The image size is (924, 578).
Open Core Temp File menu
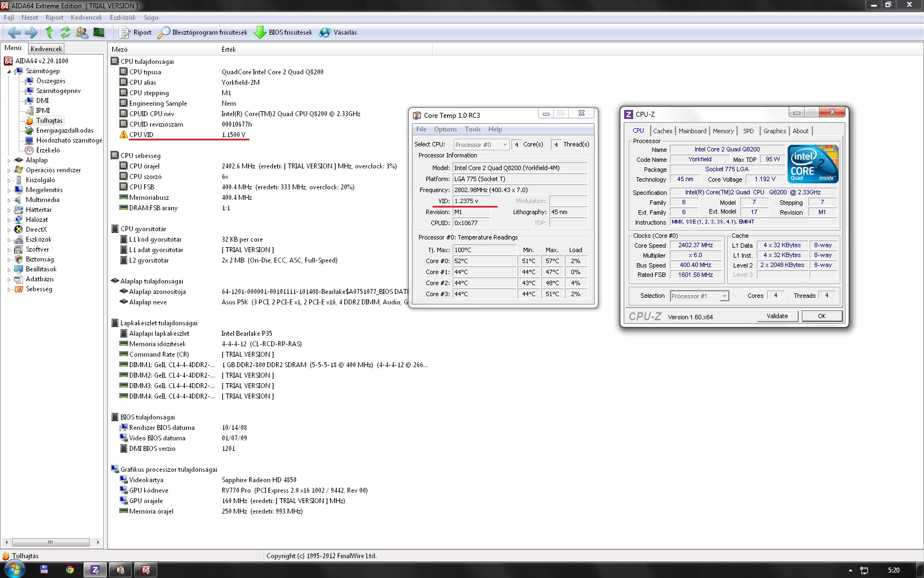[421, 129]
